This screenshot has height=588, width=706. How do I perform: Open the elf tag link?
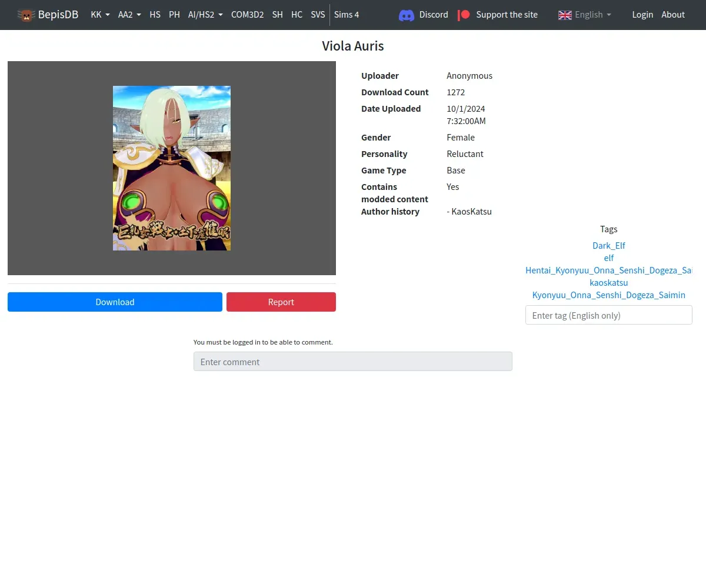coord(609,258)
